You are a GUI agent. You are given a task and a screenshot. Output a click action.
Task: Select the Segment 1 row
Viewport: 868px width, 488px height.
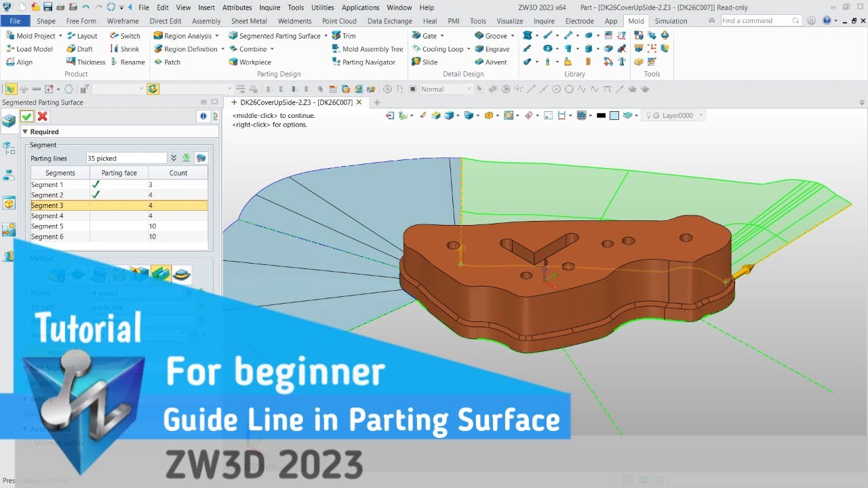pyautogui.click(x=119, y=184)
